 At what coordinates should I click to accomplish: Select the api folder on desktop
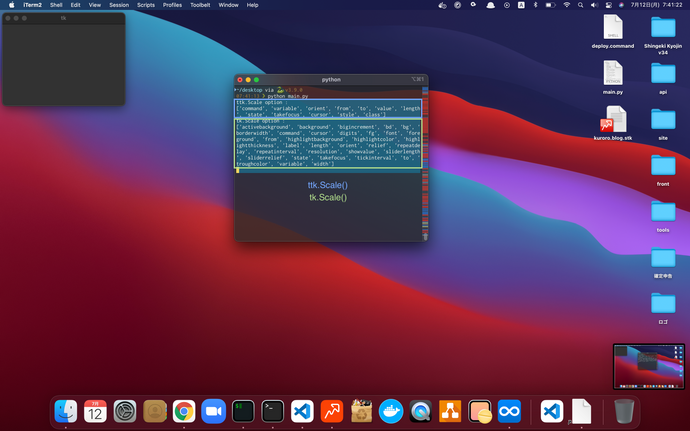pyautogui.click(x=663, y=77)
